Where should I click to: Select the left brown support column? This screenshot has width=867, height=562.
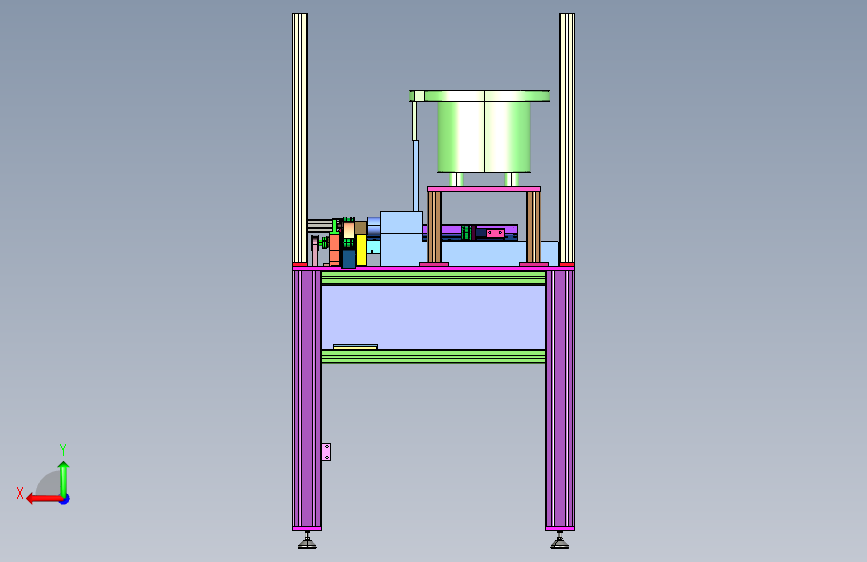pyautogui.click(x=435, y=227)
